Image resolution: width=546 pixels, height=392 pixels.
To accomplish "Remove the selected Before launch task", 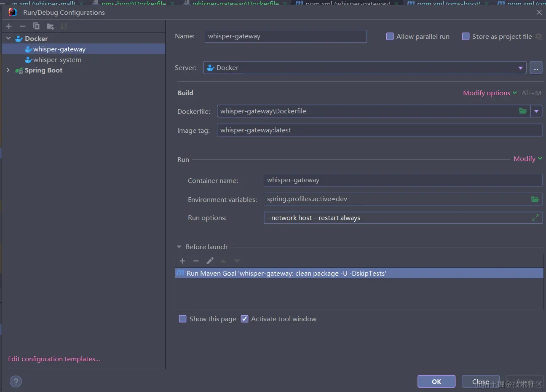I will (196, 261).
